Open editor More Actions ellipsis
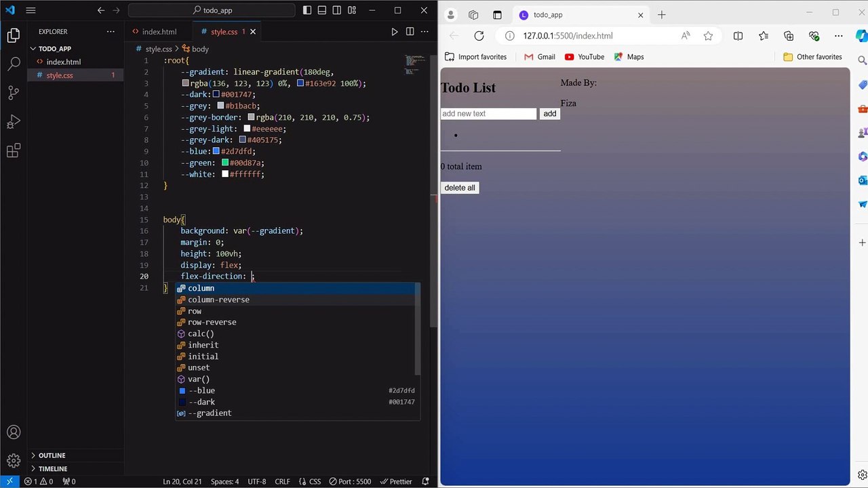Image resolution: width=868 pixels, height=488 pixels. (x=425, y=32)
